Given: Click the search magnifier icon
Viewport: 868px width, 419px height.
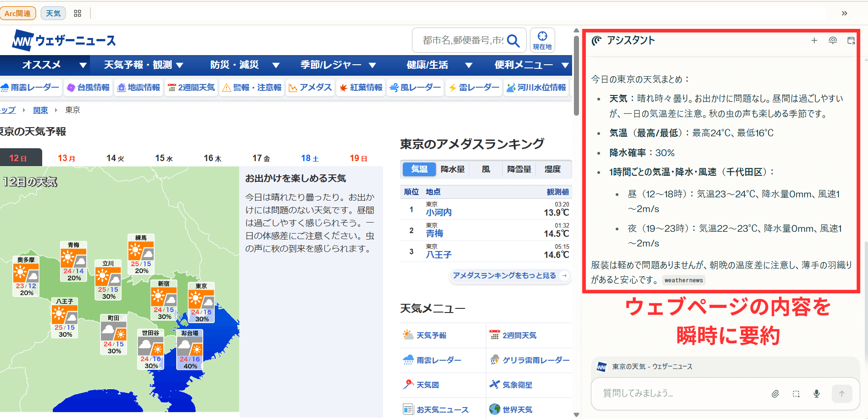Looking at the screenshot, I should tap(513, 41).
